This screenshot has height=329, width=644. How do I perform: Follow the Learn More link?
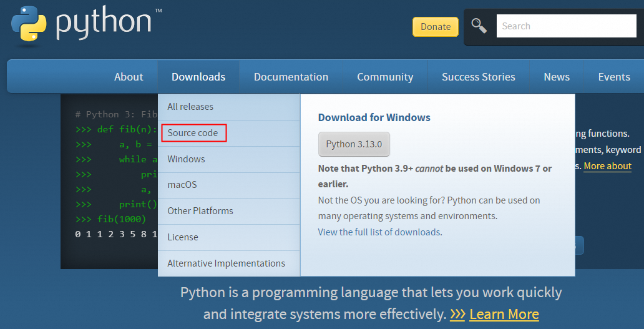tap(504, 314)
